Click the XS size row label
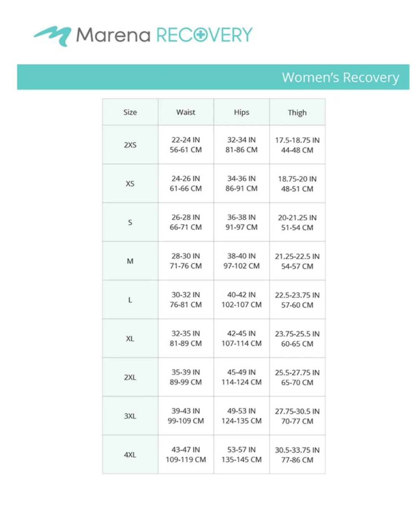The height and width of the screenshot is (525, 420). pos(130,184)
